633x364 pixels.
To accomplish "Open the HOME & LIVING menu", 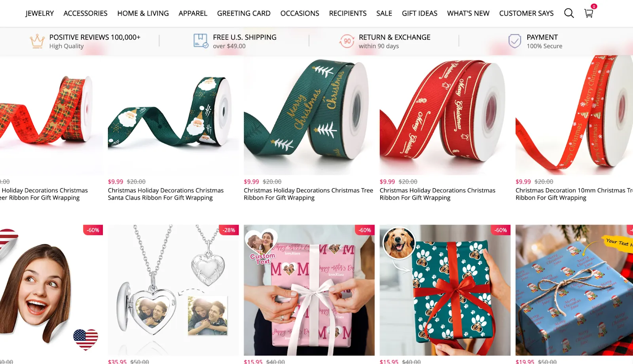I will click(143, 13).
